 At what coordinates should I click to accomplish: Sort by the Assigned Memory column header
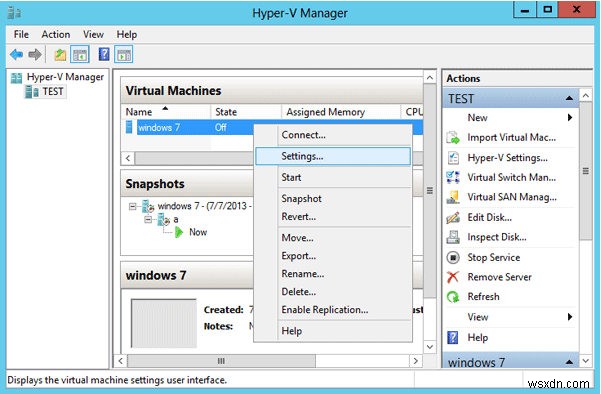point(341,112)
